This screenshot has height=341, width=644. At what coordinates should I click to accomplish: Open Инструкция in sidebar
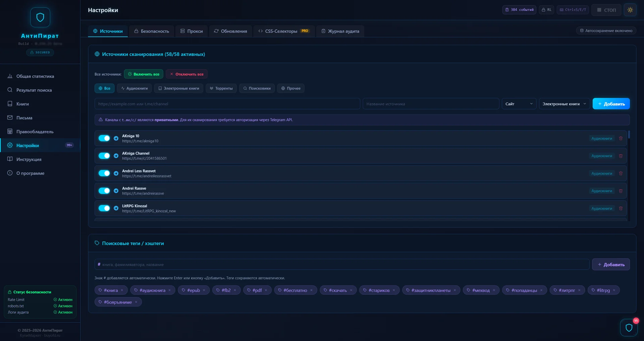click(x=40, y=159)
